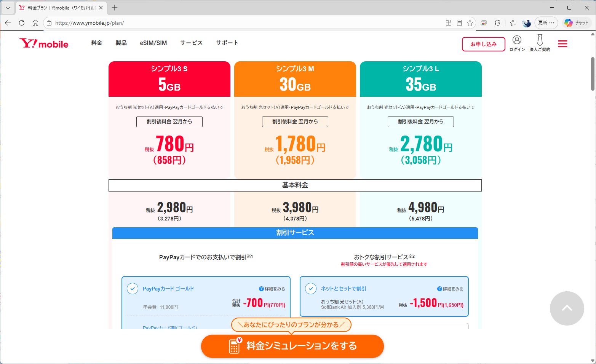
Task: Open the browser home page icon
Action: 35,23
